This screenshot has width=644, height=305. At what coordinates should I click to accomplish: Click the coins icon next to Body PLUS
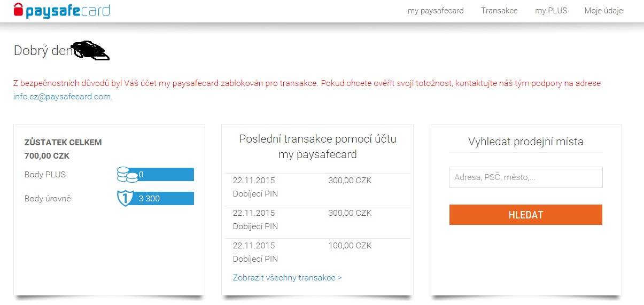tap(127, 175)
